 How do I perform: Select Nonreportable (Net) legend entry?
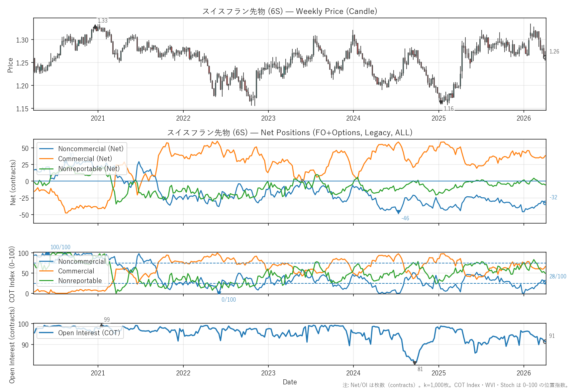coord(89,169)
